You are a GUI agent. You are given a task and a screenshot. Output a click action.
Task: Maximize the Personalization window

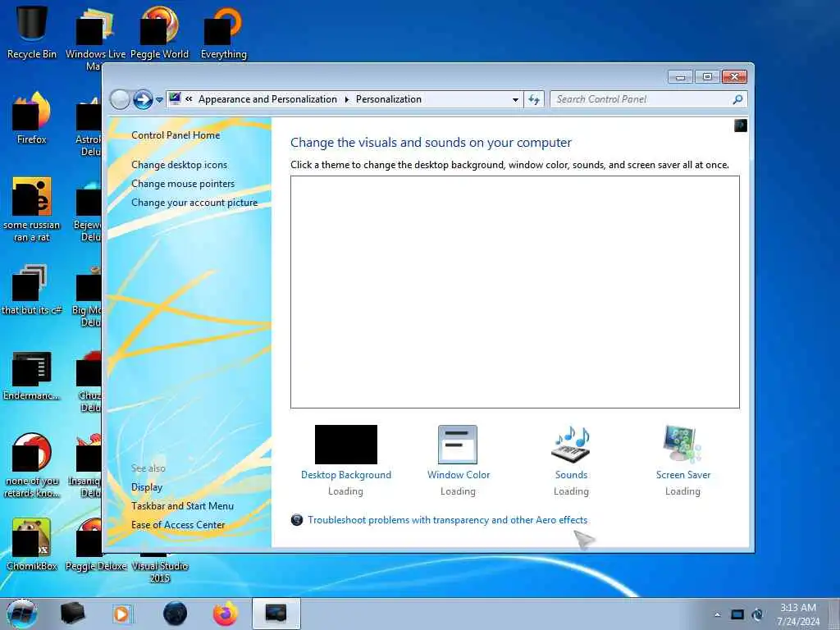[707, 77]
